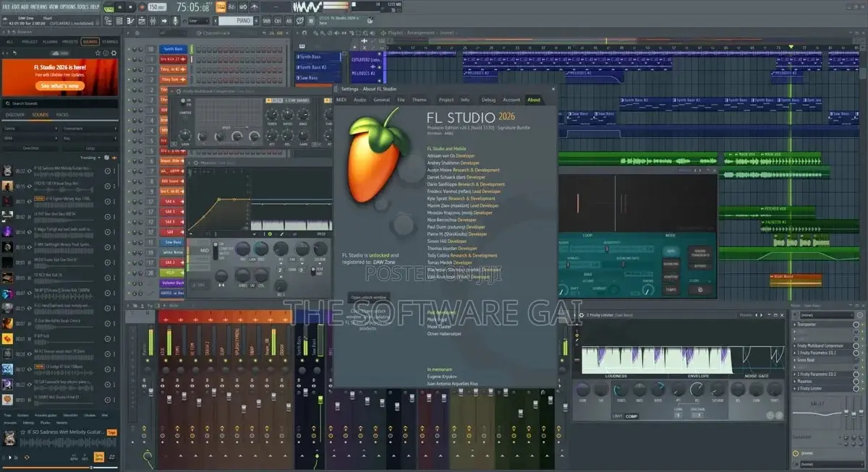Click the 150 tempo field

click(x=156, y=7)
